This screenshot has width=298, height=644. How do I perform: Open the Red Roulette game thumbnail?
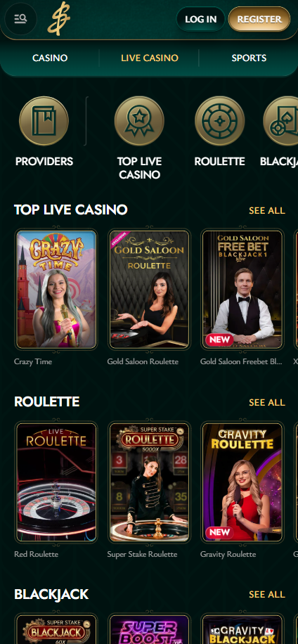56,482
